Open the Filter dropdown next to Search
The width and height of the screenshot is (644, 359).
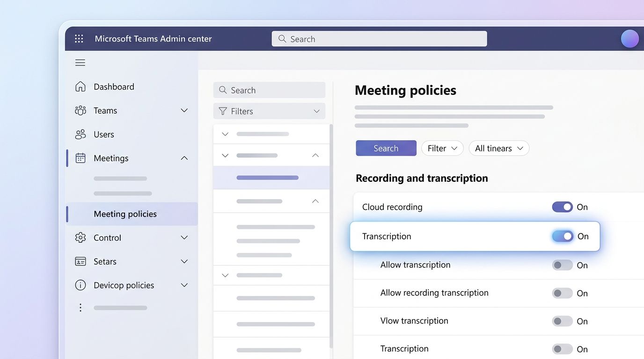point(442,148)
